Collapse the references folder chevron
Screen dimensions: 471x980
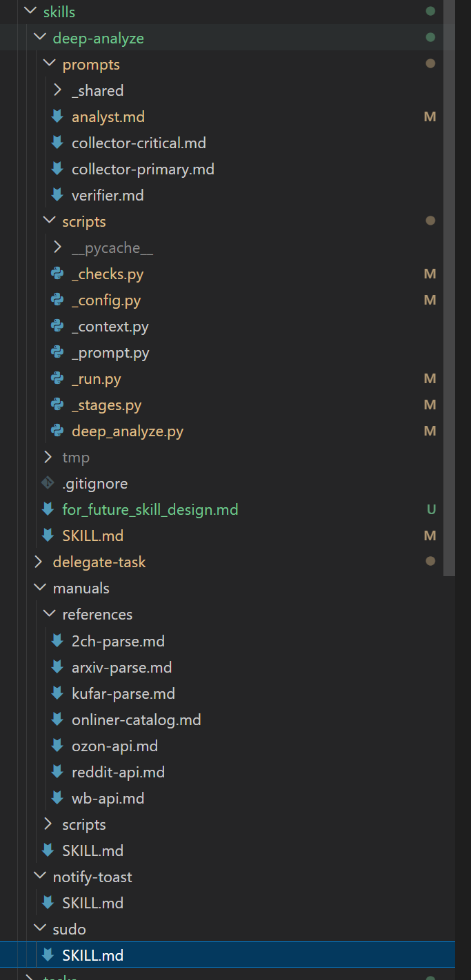click(48, 614)
